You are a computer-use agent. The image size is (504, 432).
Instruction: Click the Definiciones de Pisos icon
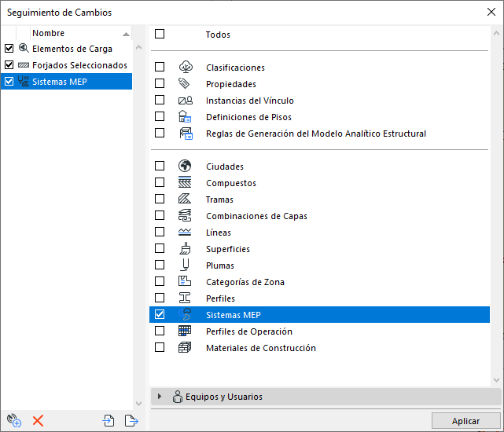pos(185,116)
